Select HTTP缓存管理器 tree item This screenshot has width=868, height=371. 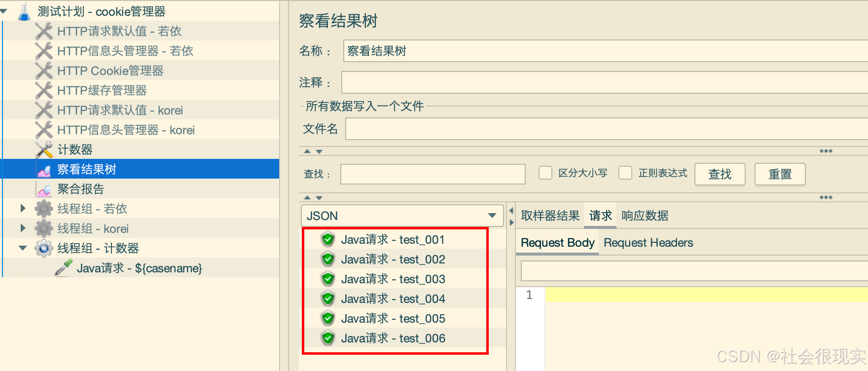pyautogui.click(x=102, y=90)
